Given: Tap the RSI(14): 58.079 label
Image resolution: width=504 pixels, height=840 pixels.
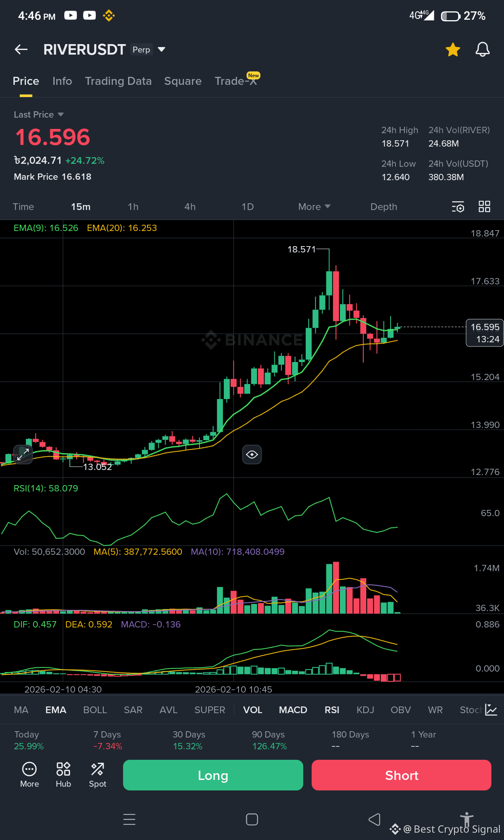Looking at the screenshot, I should (46, 488).
